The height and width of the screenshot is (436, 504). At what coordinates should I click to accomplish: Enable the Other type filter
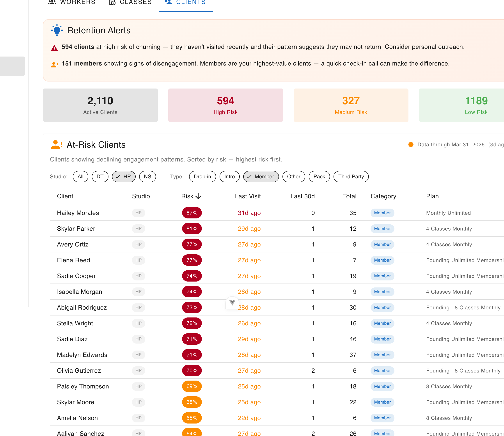(x=294, y=177)
